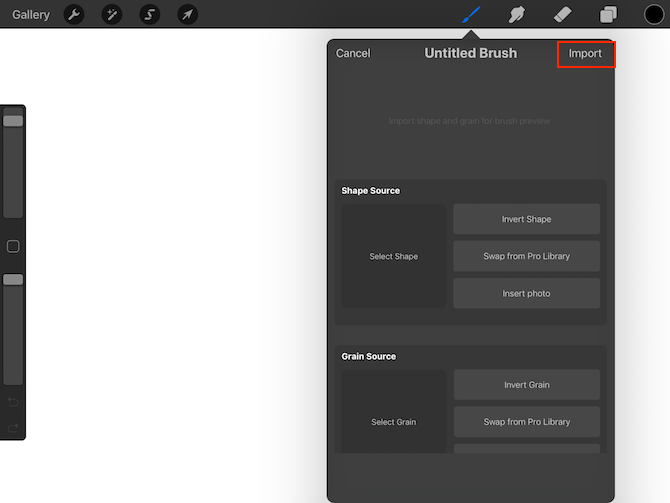Image resolution: width=670 pixels, height=503 pixels.
Task: Tap the Brush tool icon
Action: [x=471, y=14]
